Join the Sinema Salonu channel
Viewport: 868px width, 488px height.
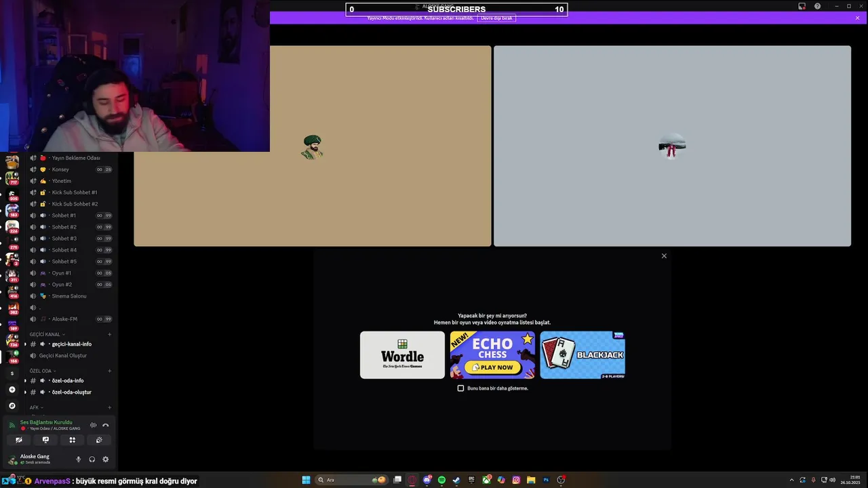71,296
